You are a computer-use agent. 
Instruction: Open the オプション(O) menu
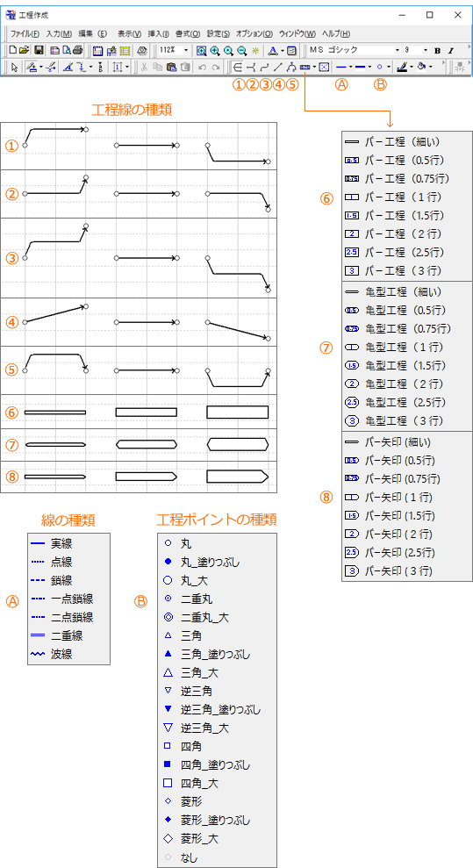click(x=254, y=33)
